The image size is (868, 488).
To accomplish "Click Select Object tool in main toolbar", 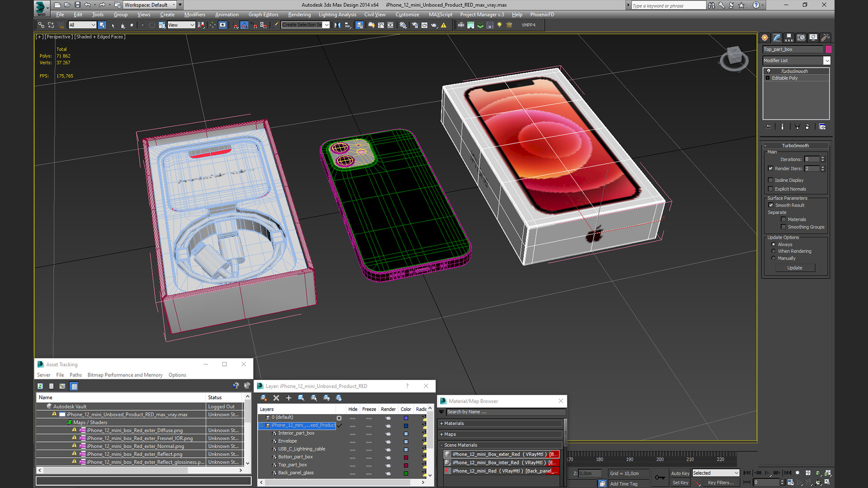I will pyautogui.click(x=102, y=25).
